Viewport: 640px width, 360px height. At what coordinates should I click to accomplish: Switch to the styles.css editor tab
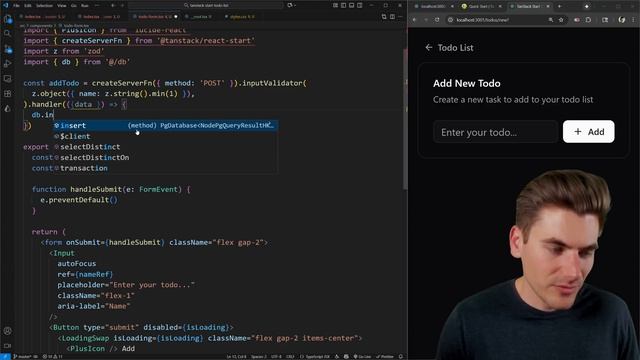click(240, 17)
